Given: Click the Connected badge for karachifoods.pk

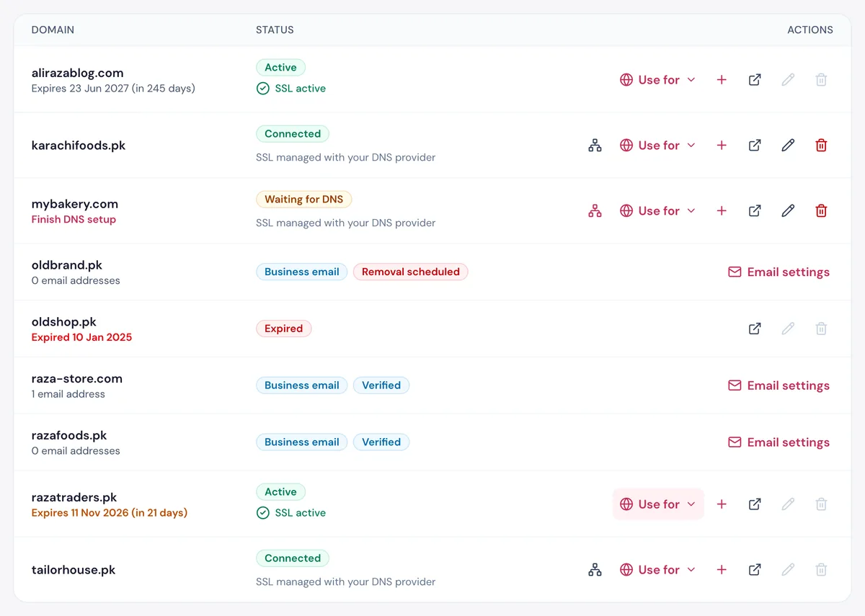Looking at the screenshot, I should [x=293, y=134].
